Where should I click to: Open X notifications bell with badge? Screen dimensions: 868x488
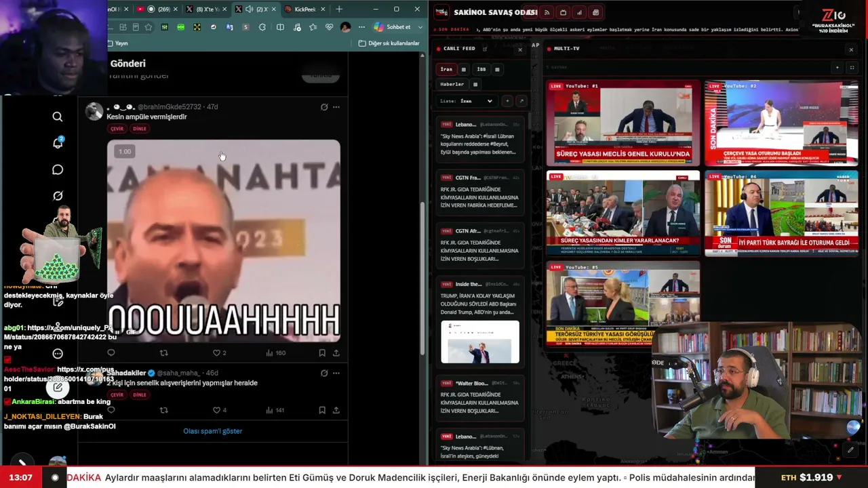pos(58,143)
